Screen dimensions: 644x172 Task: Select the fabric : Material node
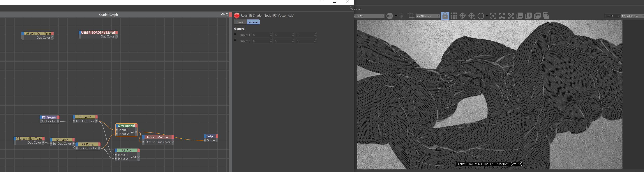pyautogui.click(x=158, y=137)
